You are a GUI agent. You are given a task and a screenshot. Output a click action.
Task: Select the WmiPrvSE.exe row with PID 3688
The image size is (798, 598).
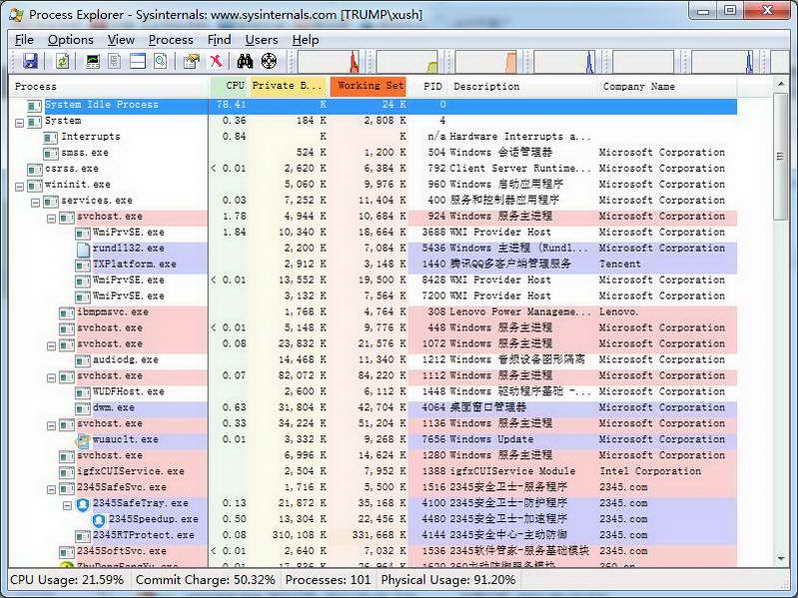point(373,233)
